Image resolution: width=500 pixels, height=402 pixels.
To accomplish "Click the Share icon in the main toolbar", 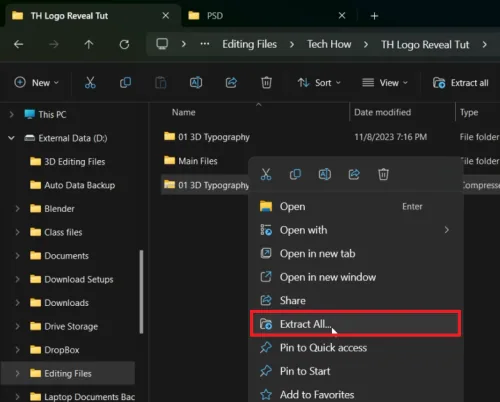I will [231, 82].
